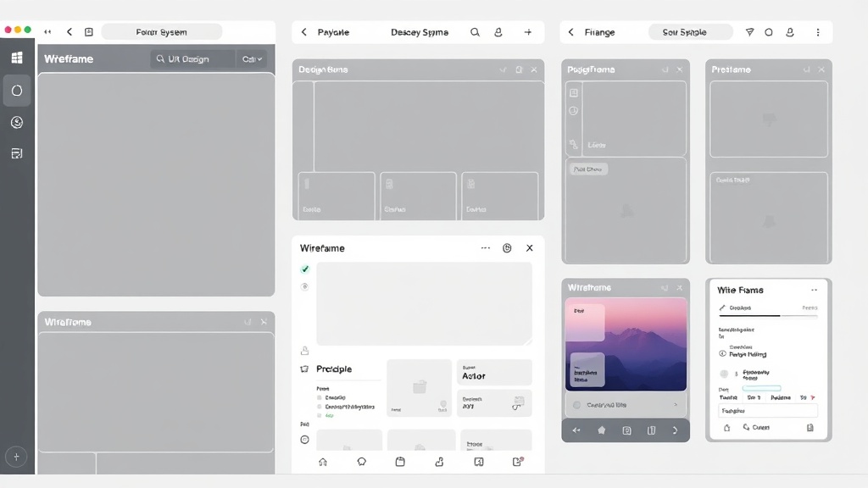This screenshot has width=868, height=488.
Task: Select the middle card in Design Bens panel
Action: 418,196
